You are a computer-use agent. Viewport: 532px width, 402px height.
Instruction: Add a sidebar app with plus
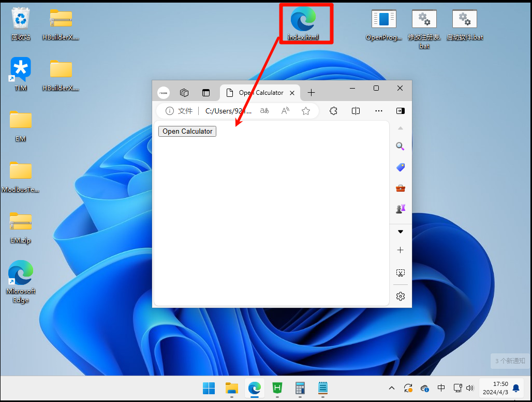click(x=401, y=250)
